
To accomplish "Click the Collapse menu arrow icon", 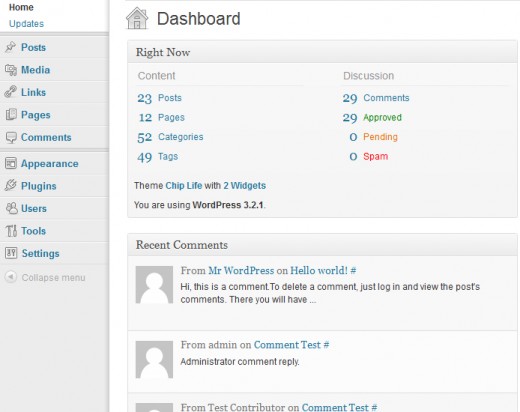I will click(11, 277).
